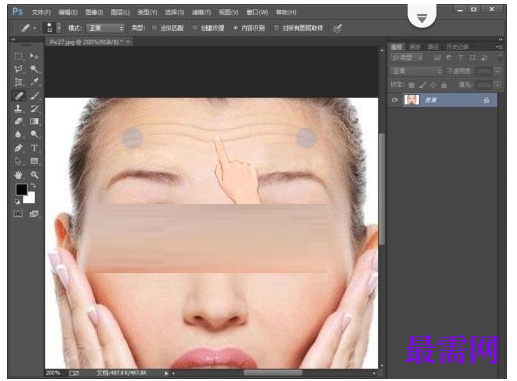Reset default foreground and background colors
The height and width of the screenshot is (381, 517).
[17, 201]
